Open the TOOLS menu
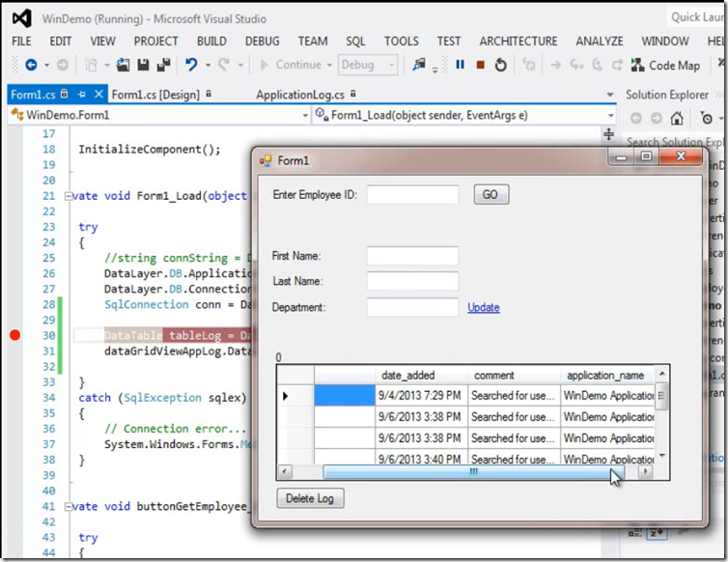 point(401,41)
